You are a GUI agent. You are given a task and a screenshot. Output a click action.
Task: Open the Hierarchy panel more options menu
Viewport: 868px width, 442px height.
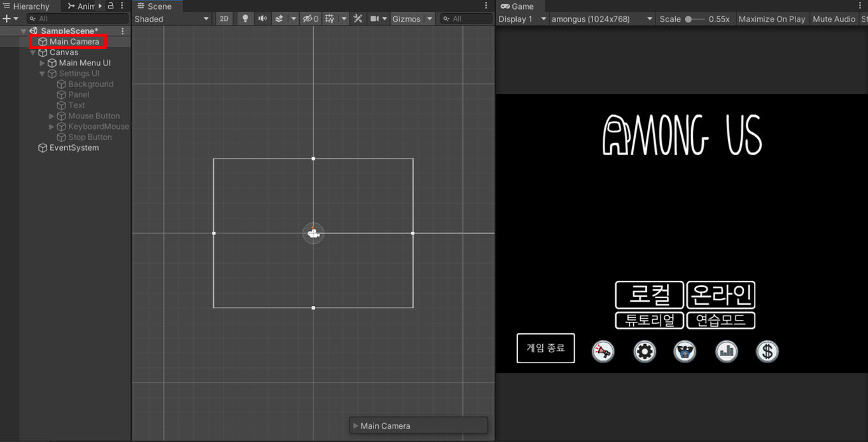click(122, 6)
